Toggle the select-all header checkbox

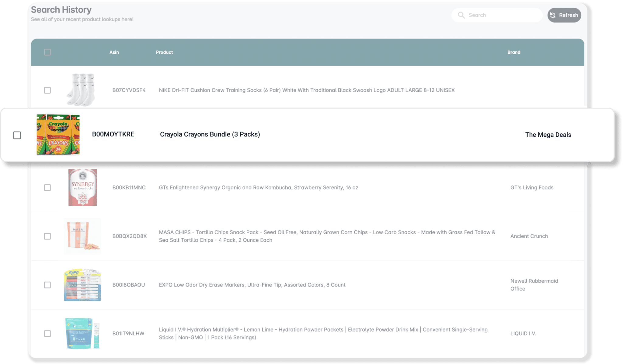[47, 52]
